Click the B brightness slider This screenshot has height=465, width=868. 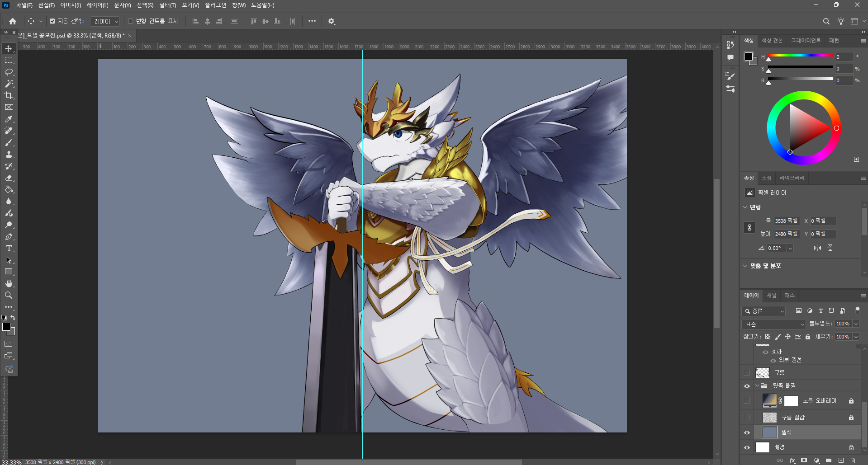coord(800,79)
